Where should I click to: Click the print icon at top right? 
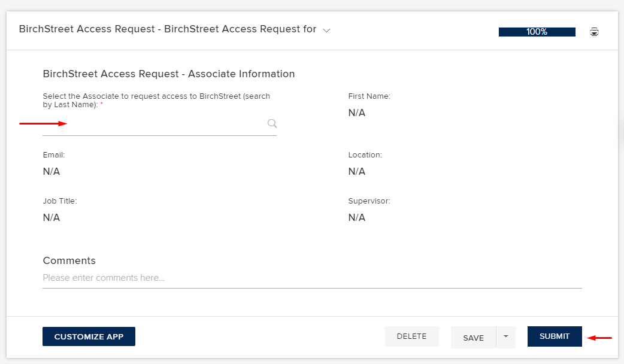(594, 32)
